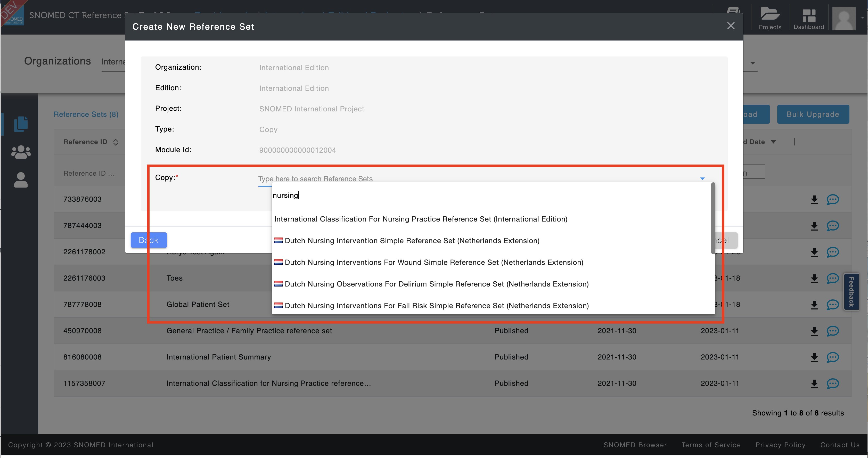Open the Teams group sidebar icon
Viewport: 868px width, 458px height.
click(x=21, y=152)
